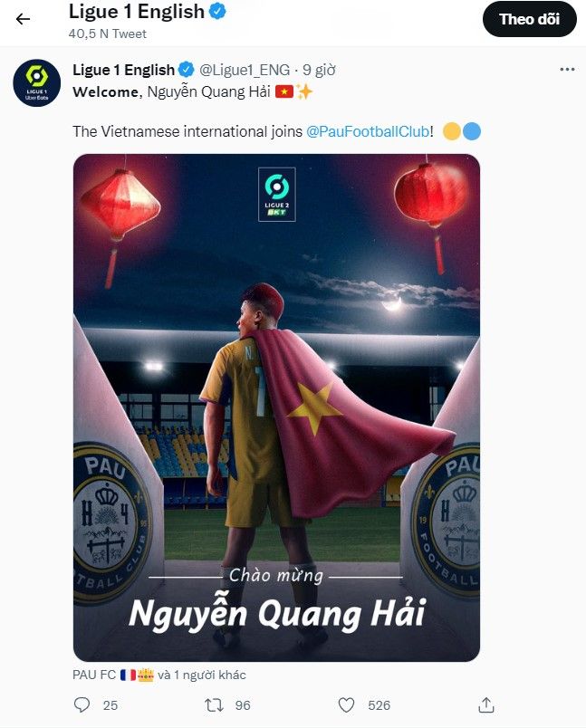Click the 96 retweets count

243,705
